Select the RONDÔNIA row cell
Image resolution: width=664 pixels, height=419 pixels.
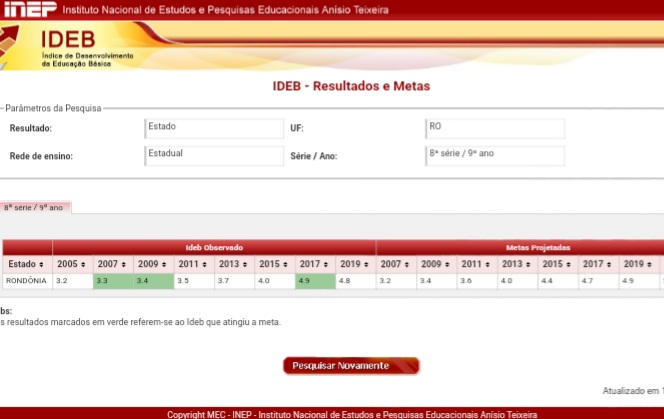27,281
